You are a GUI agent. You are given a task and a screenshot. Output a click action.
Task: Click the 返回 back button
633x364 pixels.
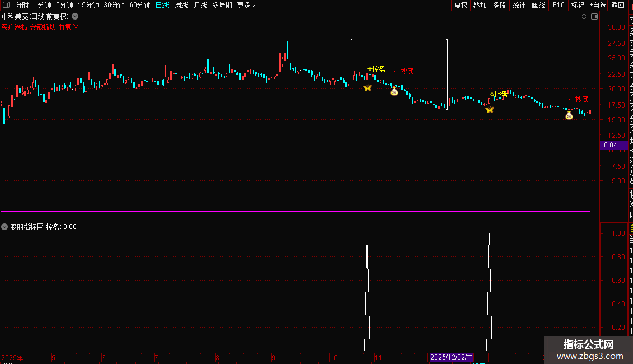618,5
